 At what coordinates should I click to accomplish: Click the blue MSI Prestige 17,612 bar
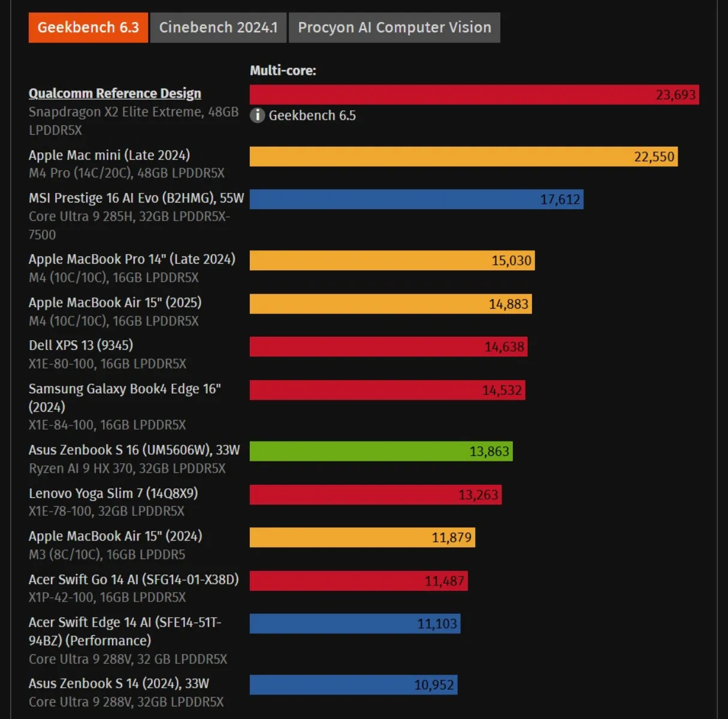click(416, 200)
